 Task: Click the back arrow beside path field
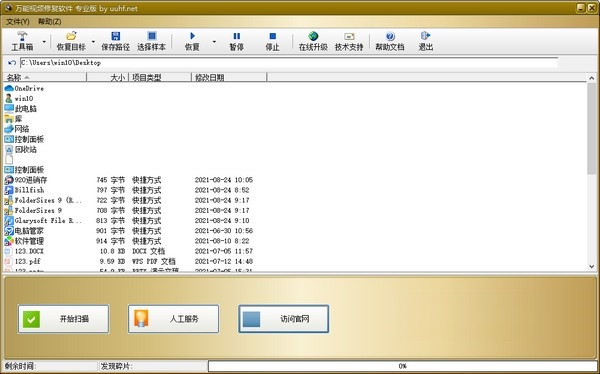pyautogui.click(x=12, y=62)
